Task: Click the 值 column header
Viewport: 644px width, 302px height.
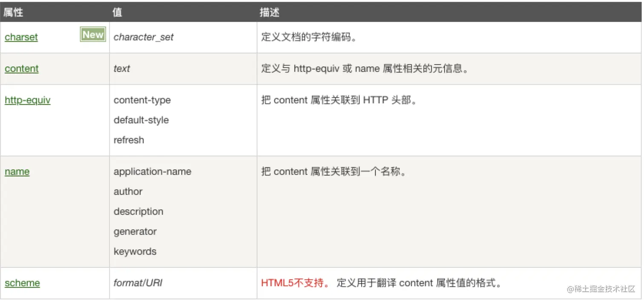Action: coord(117,12)
